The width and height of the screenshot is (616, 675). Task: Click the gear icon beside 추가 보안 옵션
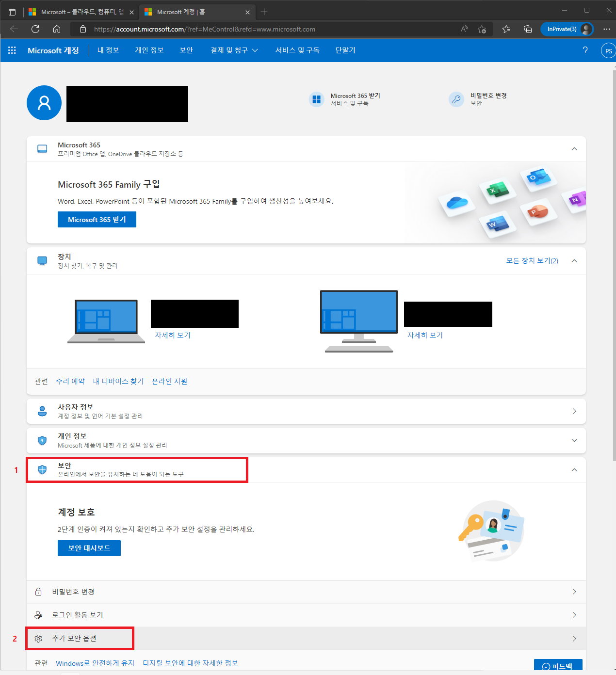[x=38, y=639]
